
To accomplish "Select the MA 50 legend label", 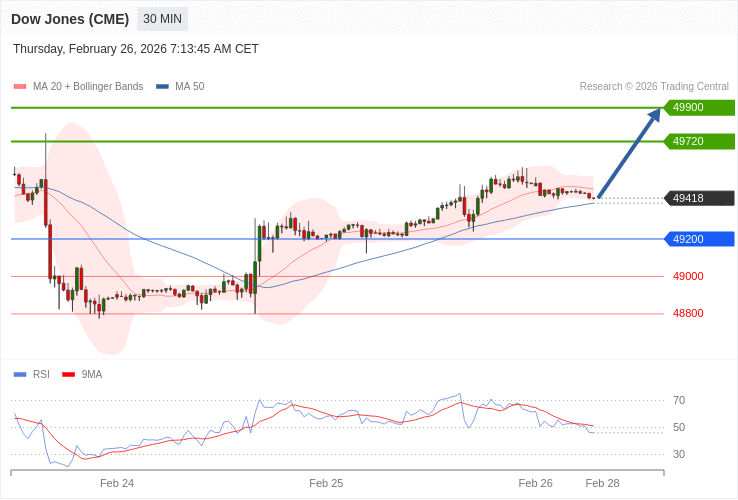I will [190, 87].
